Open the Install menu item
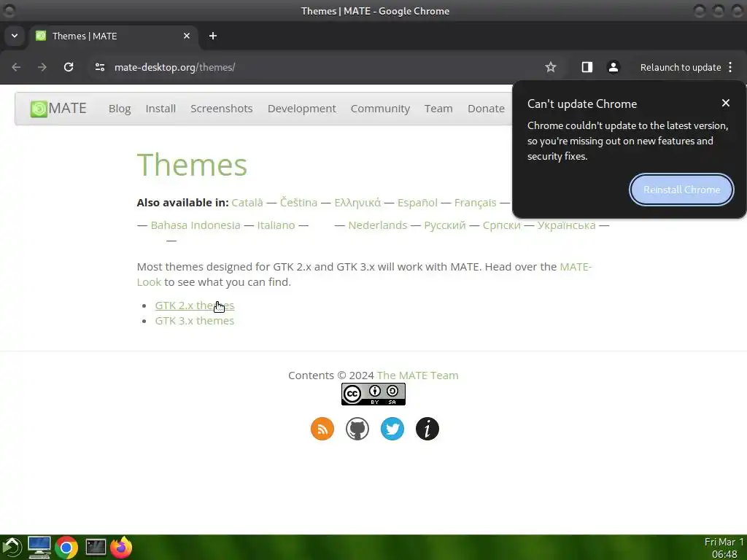 point(160,109)
